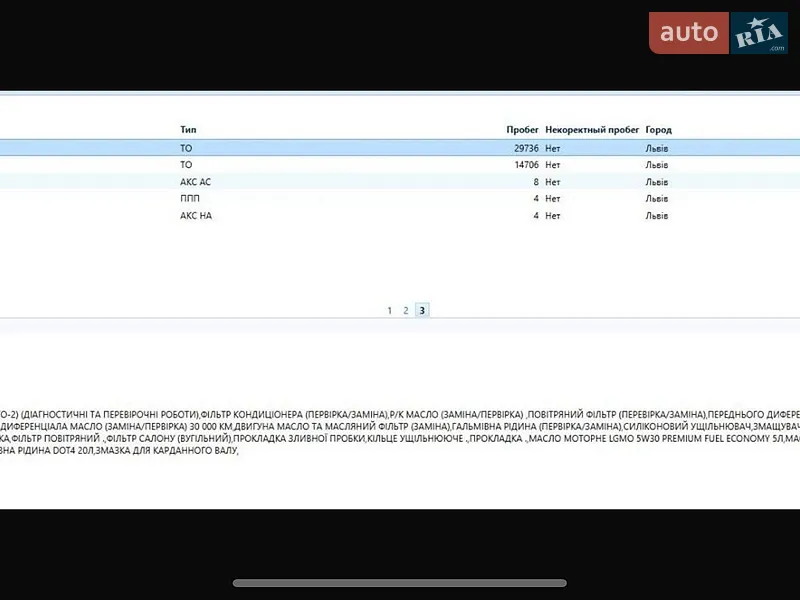Click the Город column header
This screenshot has height=600, width=800.
point(659,130)
